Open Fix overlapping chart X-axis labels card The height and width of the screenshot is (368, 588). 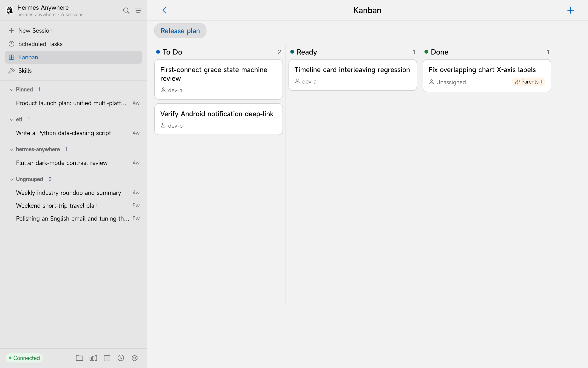(x=487, y=76)
